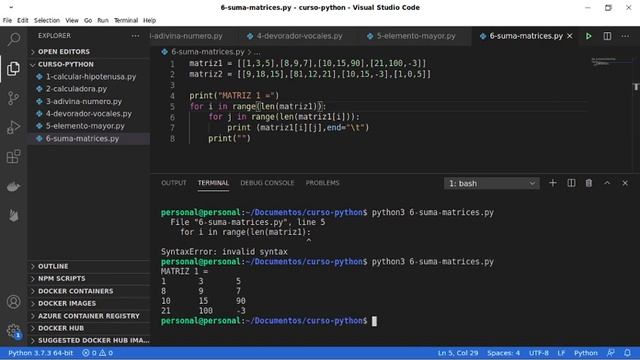Expand the DOCKER IMAGES section

[x=89, y=303]
